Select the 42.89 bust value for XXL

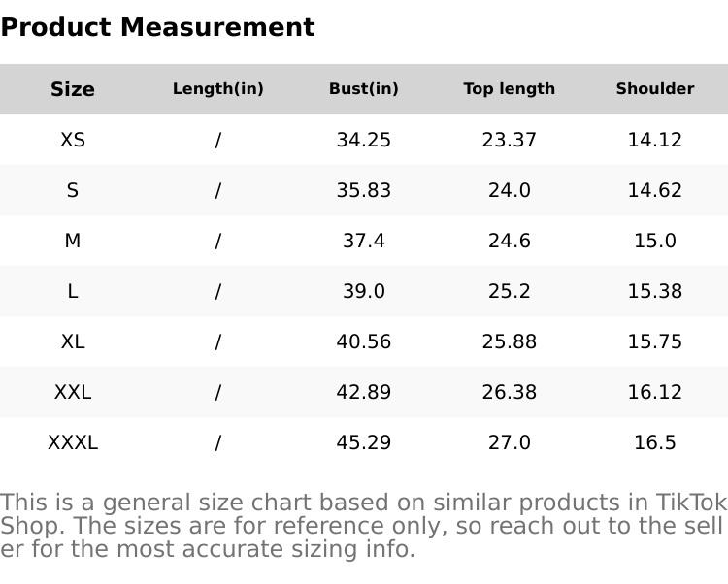(x=364, y=392)
